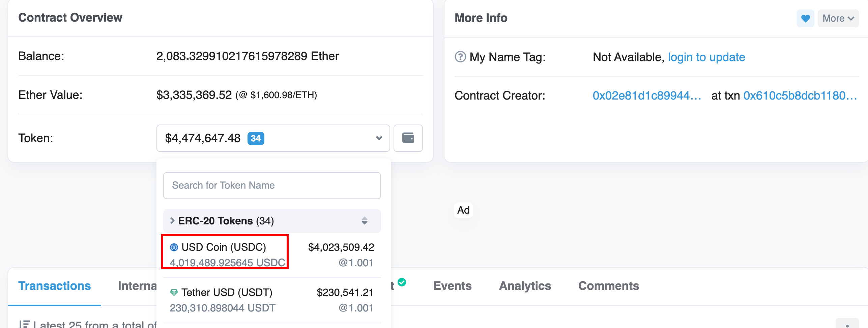Image resolution: width=868 pixels, height=328 pixels.
Task: Open contract creator address 0x02e81d1c89944
Action: (646, 95)
